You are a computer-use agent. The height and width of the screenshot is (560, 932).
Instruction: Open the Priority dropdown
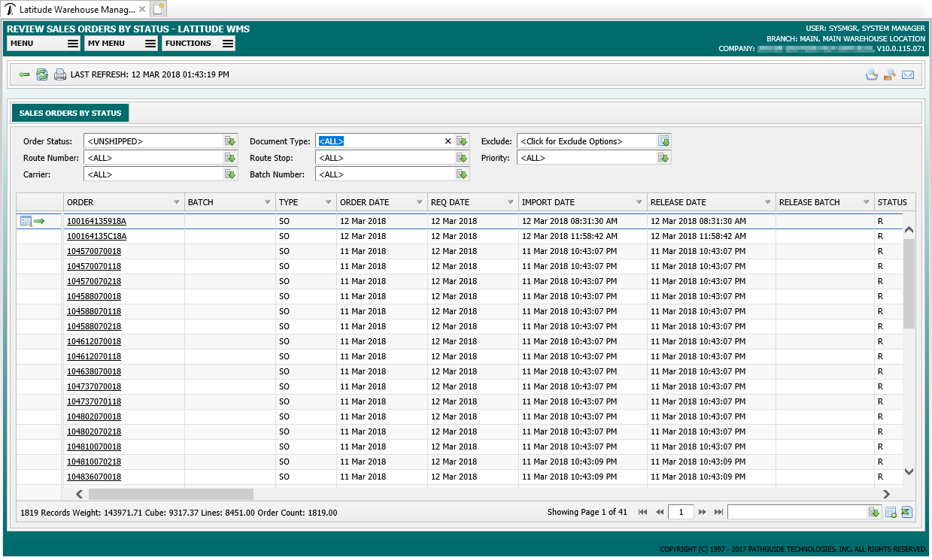coord(663,158)
